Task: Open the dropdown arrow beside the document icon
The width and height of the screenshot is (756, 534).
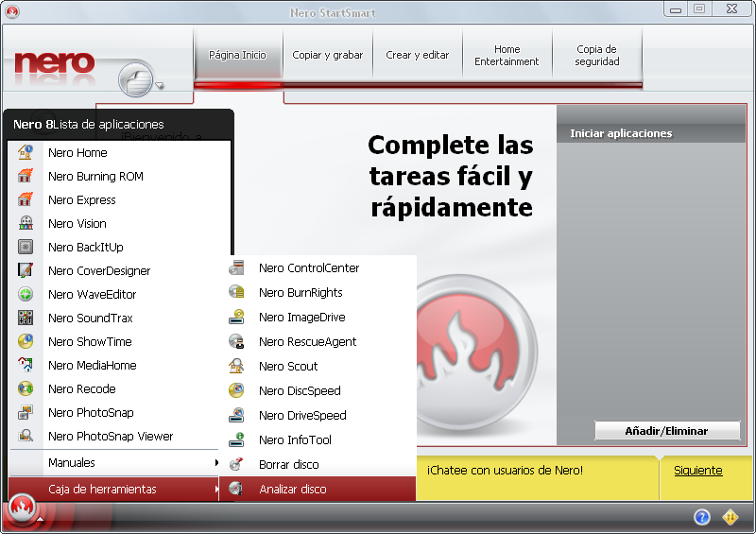Action: [160, 86]
